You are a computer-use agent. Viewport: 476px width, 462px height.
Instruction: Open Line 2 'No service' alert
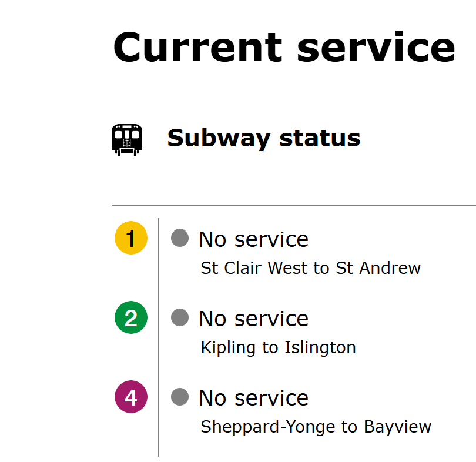click(x=253, y=319)
